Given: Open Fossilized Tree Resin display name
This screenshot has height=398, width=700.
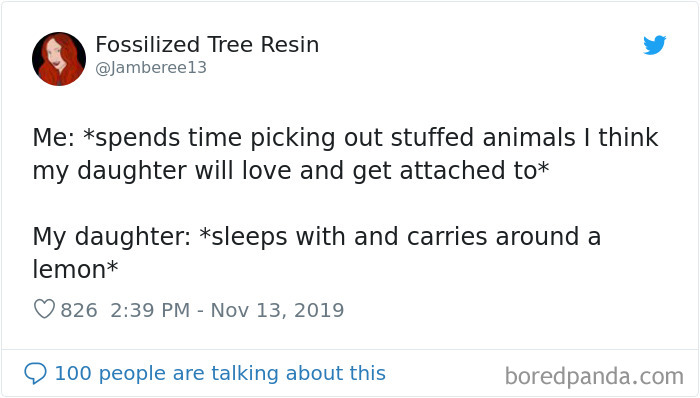Looking at the screenshot, I should pyautogui.click(x=207, y=45).
